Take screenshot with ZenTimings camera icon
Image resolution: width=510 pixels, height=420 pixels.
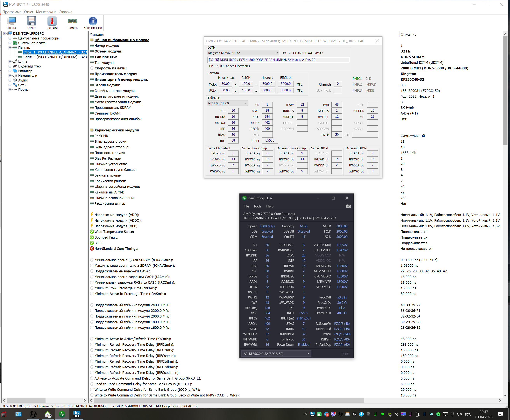[x=348, y=206]
